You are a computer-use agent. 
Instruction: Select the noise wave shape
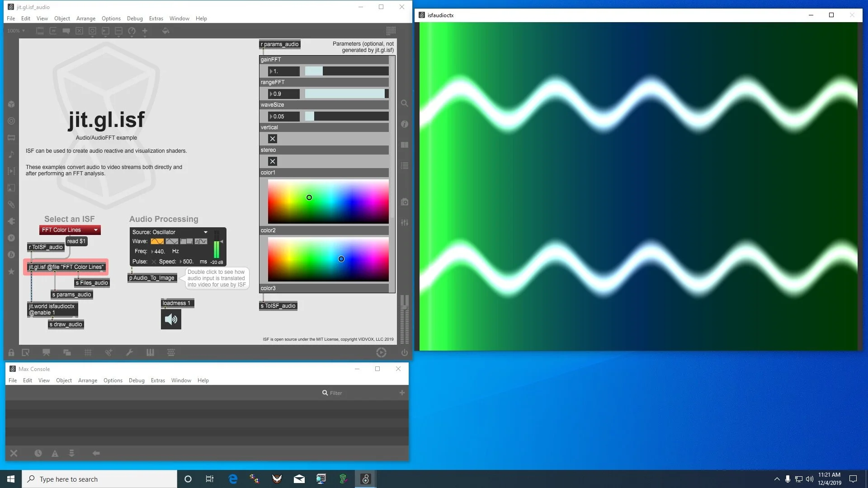click(201, 241)
